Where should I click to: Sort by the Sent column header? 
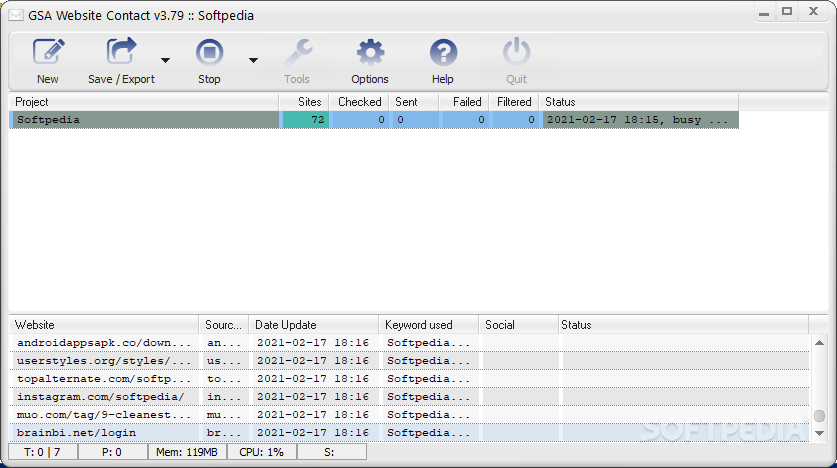414,102
